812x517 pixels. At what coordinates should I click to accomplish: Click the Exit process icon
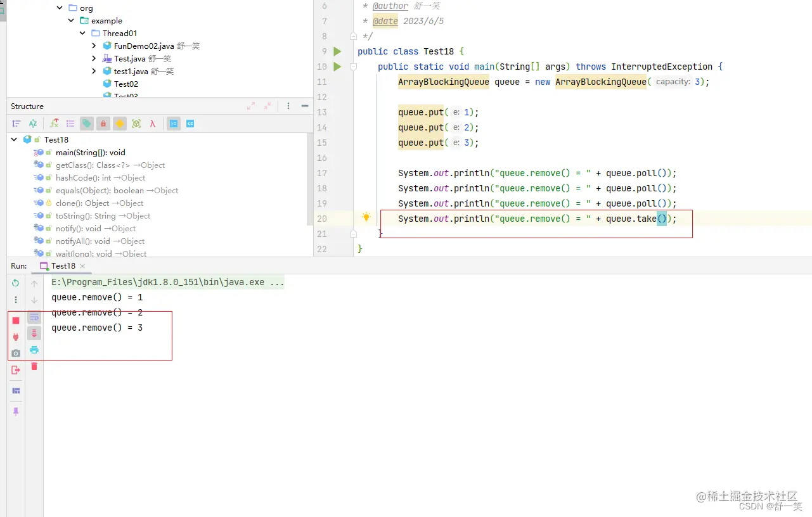[x=16, y=370]
